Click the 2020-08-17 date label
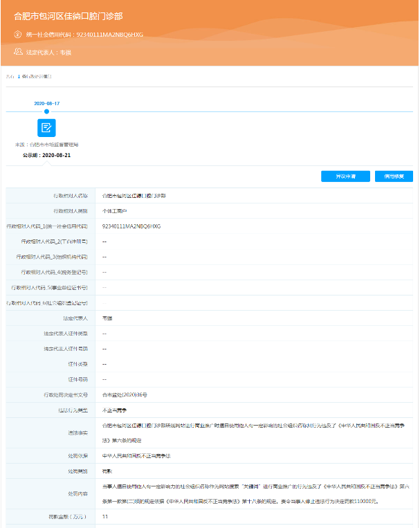 47,103
